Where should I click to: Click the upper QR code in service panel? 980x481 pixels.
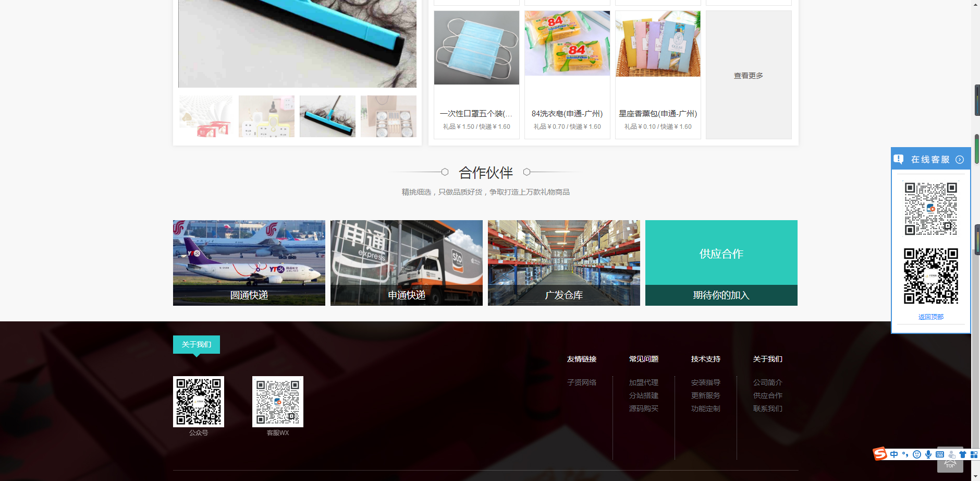click(931, 209)
